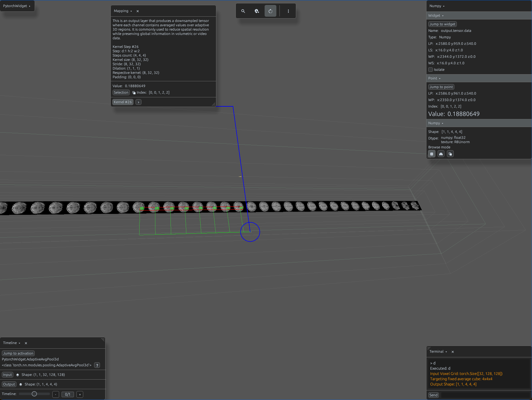The height and width of the screenshot is (400, 532).
Task: Click the Kernel Step #26 text
Action: coord(126,47)
